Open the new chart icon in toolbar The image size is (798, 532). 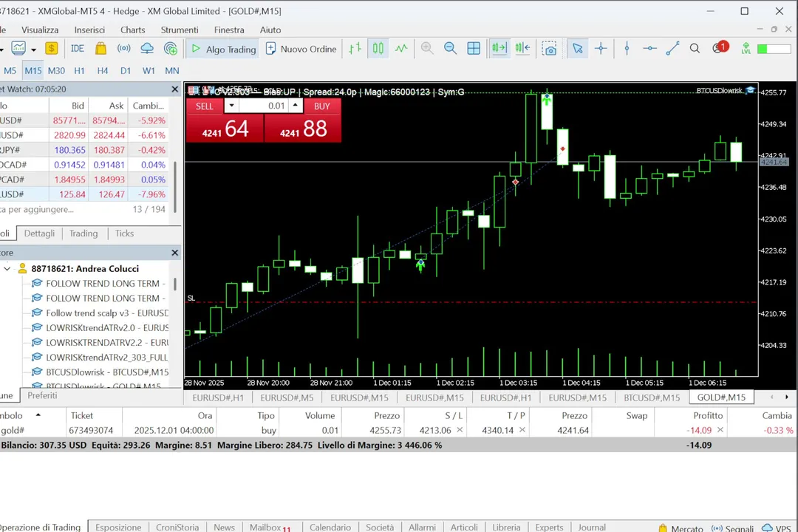pyautogui.click(x=18, y=48)
